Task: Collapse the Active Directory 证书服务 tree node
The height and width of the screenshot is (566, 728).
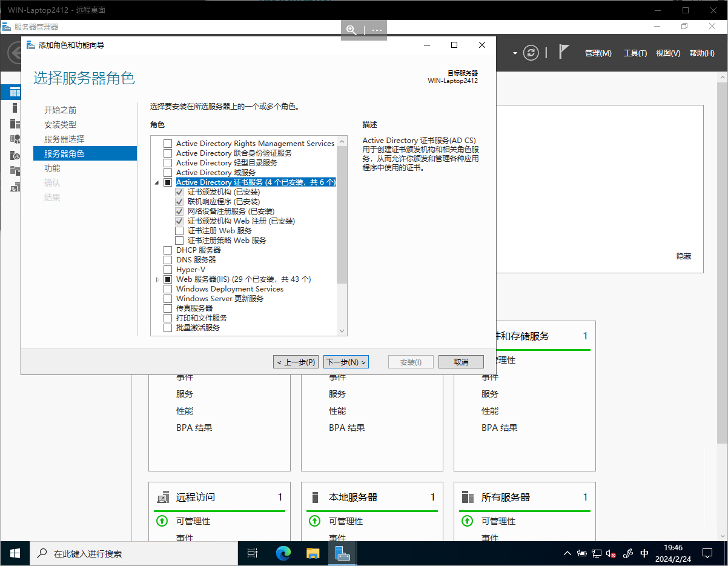Action: tap(157, 182)
